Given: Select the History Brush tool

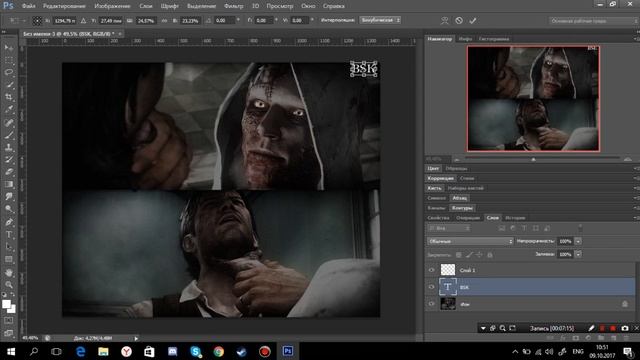Looking at the screenshot, I should [9, 159].
